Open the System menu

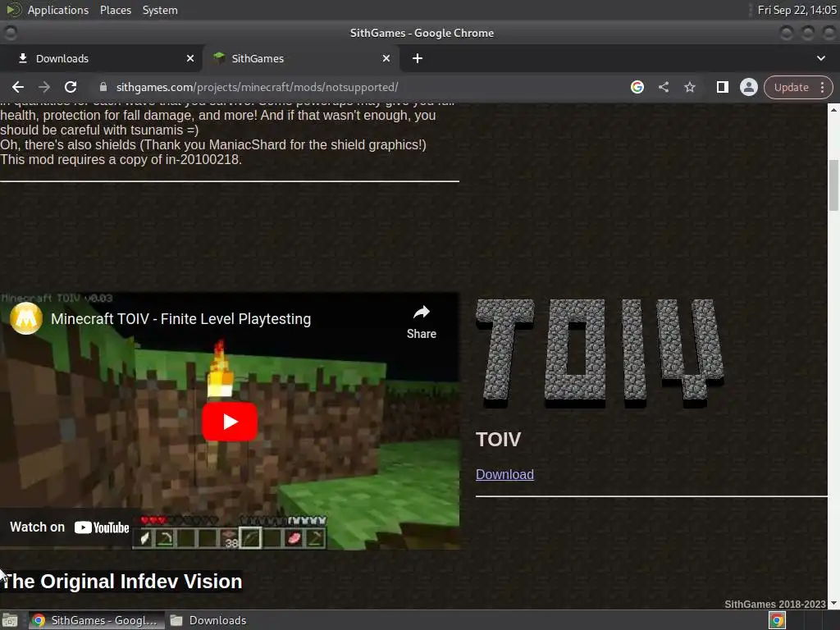pos(160,10)
